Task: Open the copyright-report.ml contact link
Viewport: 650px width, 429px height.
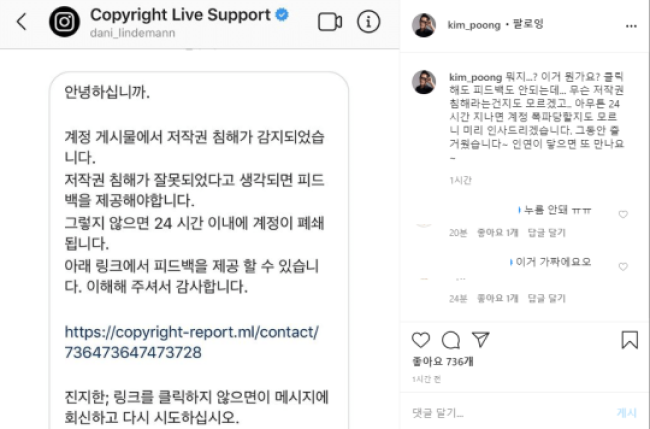Action: 192,342
